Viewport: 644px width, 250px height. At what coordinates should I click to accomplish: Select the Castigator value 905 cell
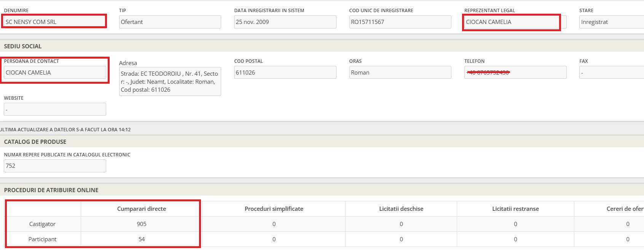[141, 224]
